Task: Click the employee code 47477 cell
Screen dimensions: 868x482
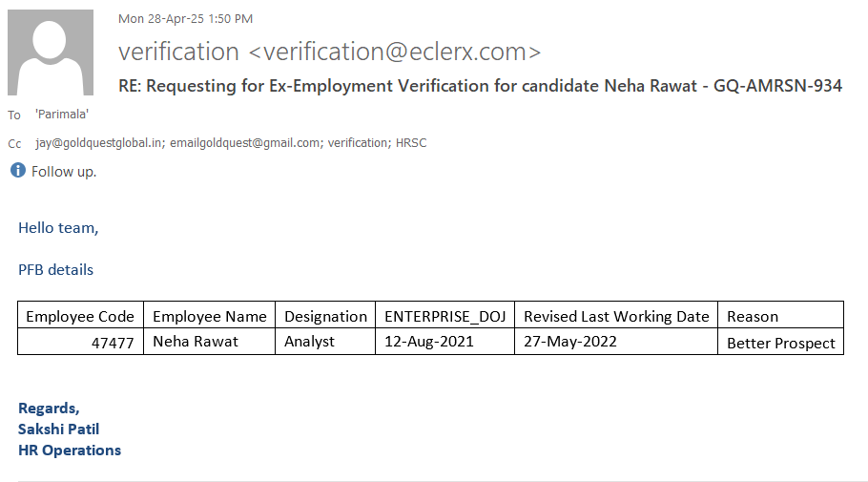Action: tap(113, 342)
